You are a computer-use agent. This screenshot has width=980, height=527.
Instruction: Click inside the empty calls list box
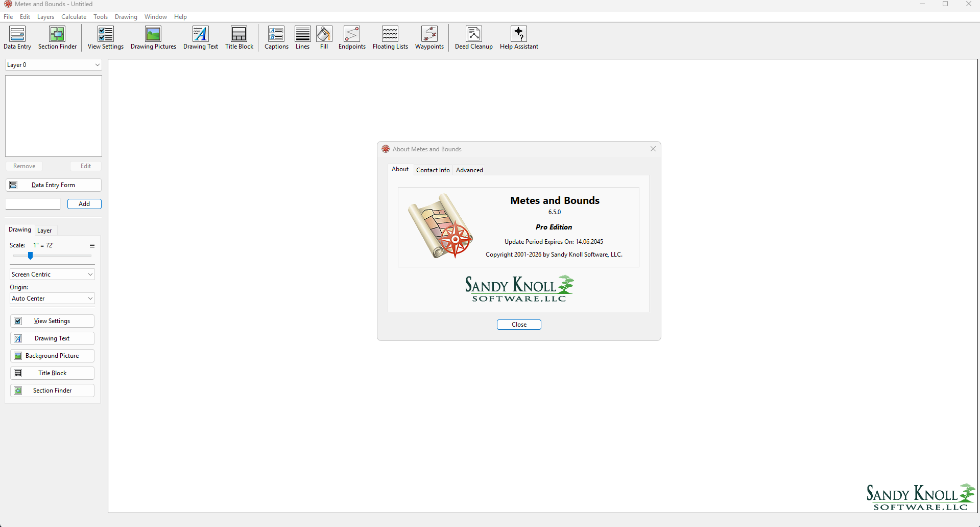coord(54,116)
